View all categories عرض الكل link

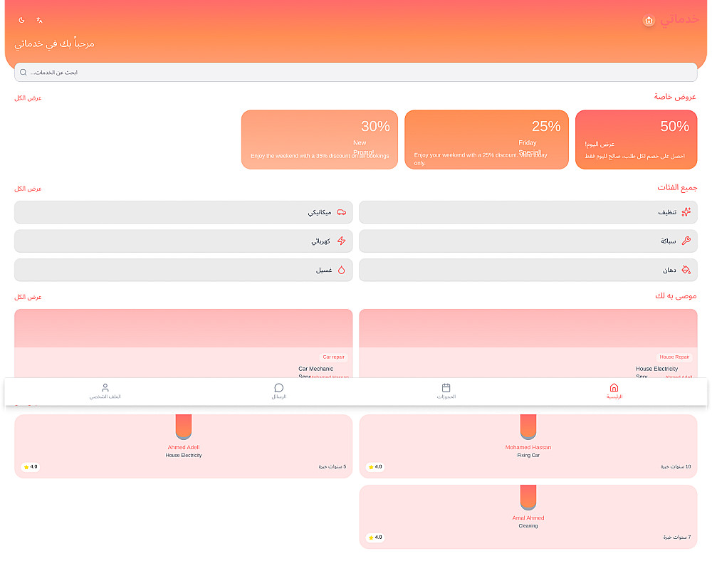pyautogui.click(x=28, y=189)
